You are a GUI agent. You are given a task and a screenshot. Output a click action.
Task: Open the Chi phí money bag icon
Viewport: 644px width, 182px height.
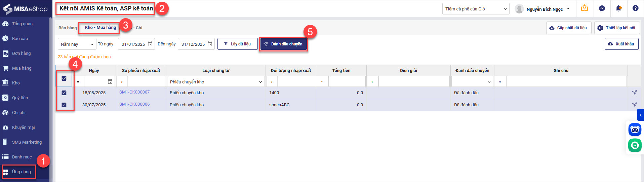[x=5, y=112]
